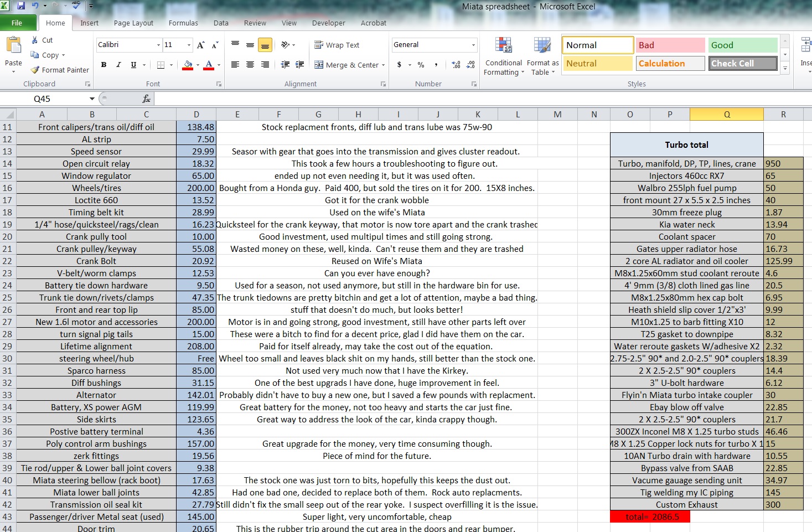Toggle Align Text Right
The image size is (812, 532).
coord(265,65)
